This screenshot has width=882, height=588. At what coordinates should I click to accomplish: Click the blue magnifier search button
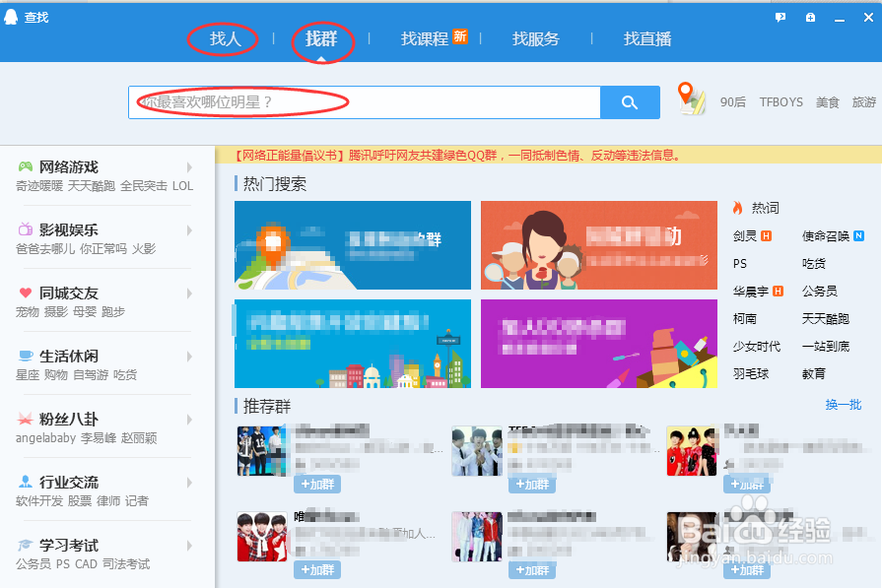tap(630, 102)
